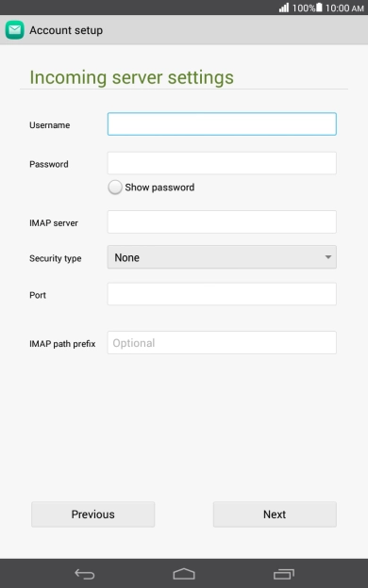Open the Security type dropdown
This screenshot has height=588, width=368.
(222, 257)
